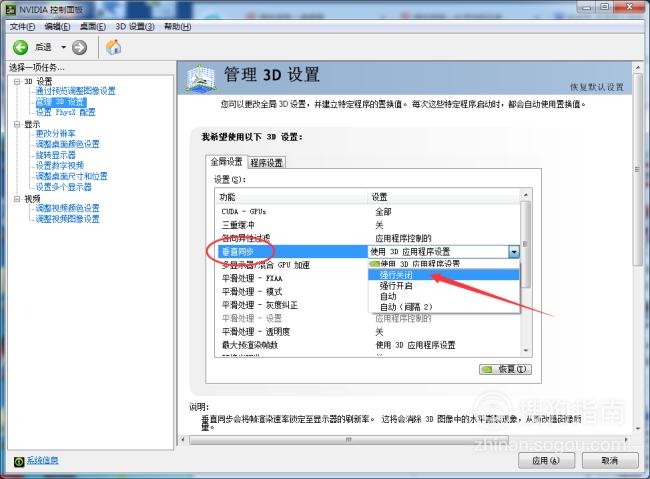Open 调整视频图像设置 tree link
This screenshot has width=650, height=479.
(x=68, y=219)
